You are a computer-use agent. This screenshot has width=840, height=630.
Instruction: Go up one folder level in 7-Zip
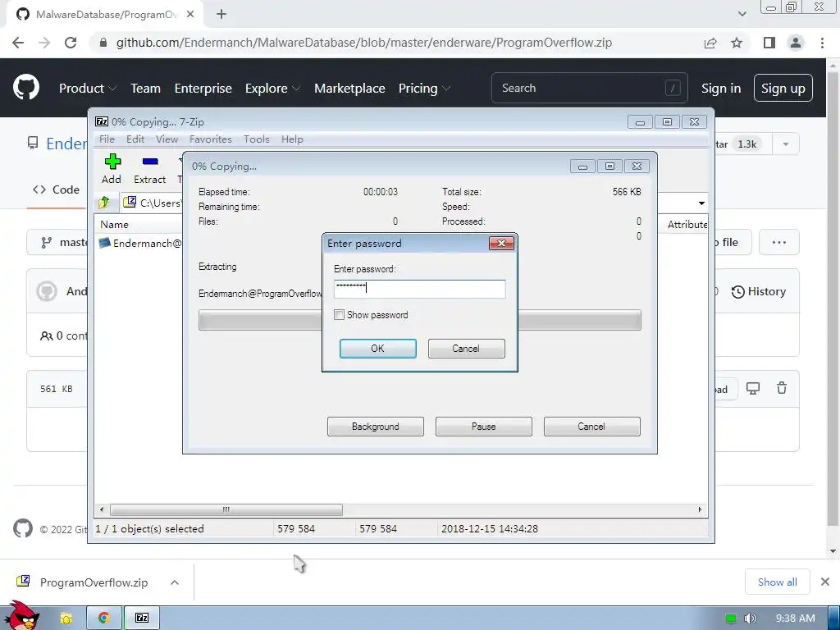click(104, 203)
